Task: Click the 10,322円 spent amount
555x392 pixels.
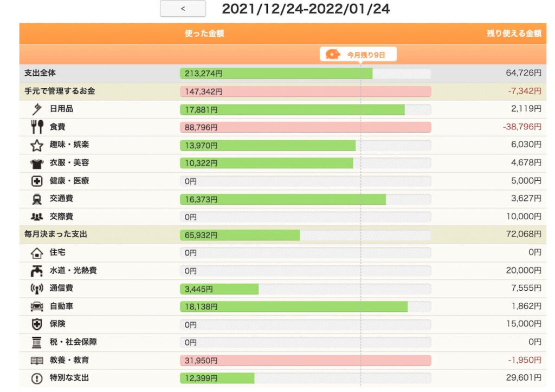Action: click(201, 164)
